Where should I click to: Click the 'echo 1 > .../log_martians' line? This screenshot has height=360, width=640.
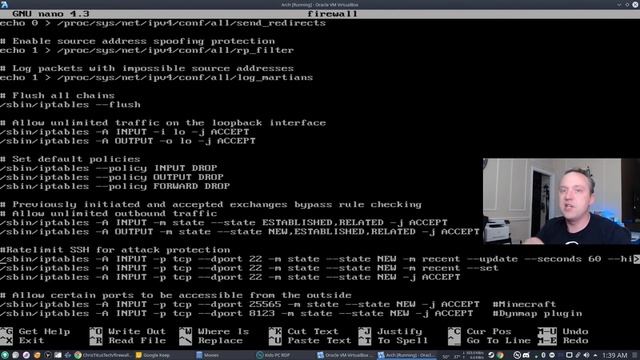[x=157, y=78]
